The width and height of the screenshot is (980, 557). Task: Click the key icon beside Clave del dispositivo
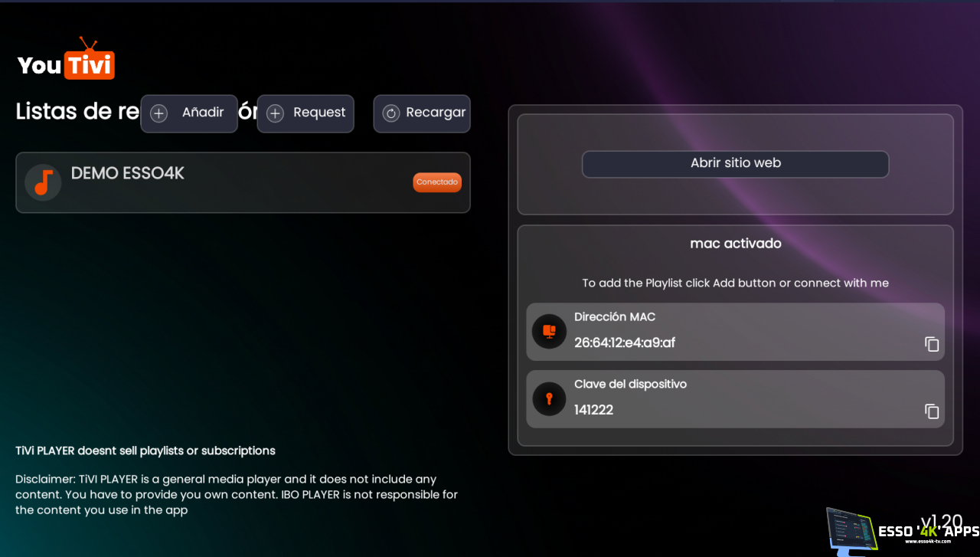549,399
